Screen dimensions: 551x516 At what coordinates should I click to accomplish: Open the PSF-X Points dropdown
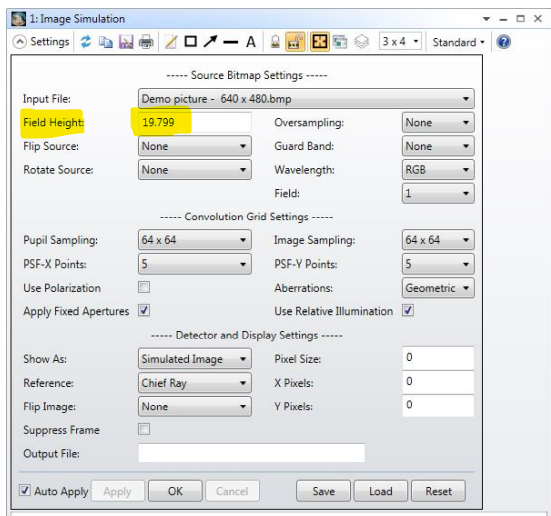pyautogui.click(x=195, y=264)
